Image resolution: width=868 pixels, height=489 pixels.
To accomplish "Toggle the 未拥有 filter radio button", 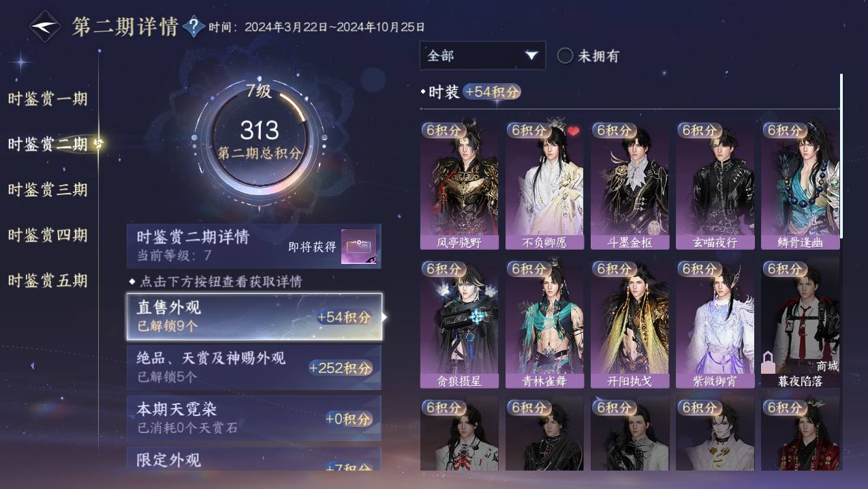I will pyautogui.click(x=565, y=56).
